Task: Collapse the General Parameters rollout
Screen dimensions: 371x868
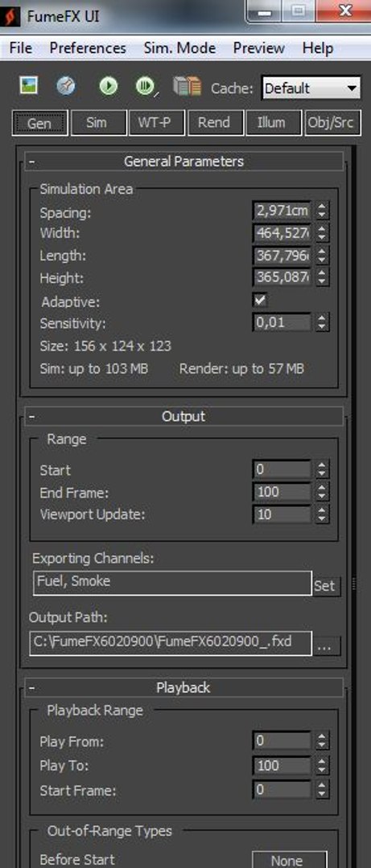Action: click(x=184, y=162)
